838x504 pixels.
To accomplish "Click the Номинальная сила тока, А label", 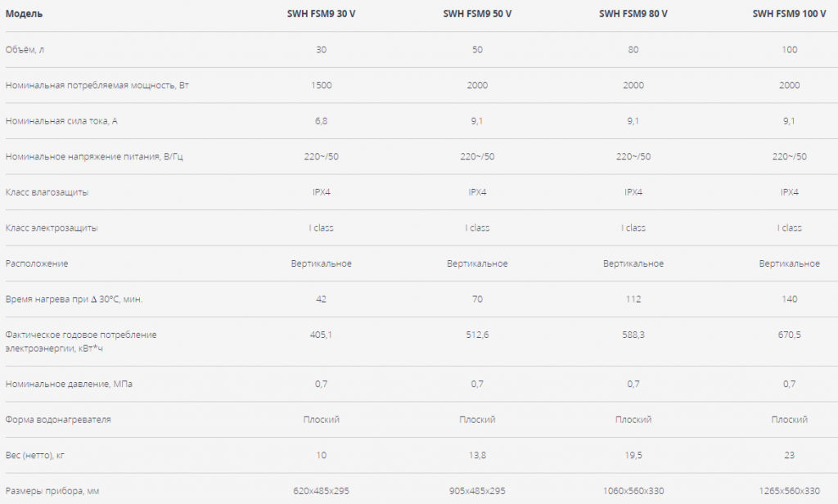I will coord(61,121).
